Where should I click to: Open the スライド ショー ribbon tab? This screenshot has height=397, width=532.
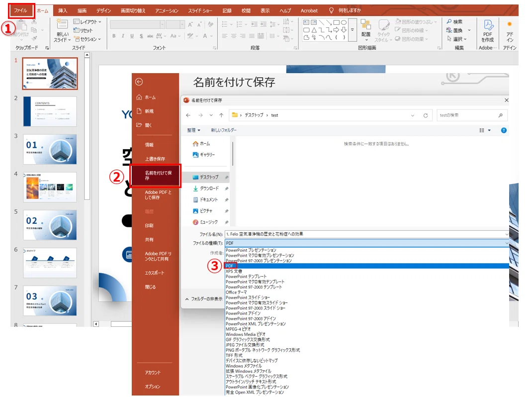200,10
